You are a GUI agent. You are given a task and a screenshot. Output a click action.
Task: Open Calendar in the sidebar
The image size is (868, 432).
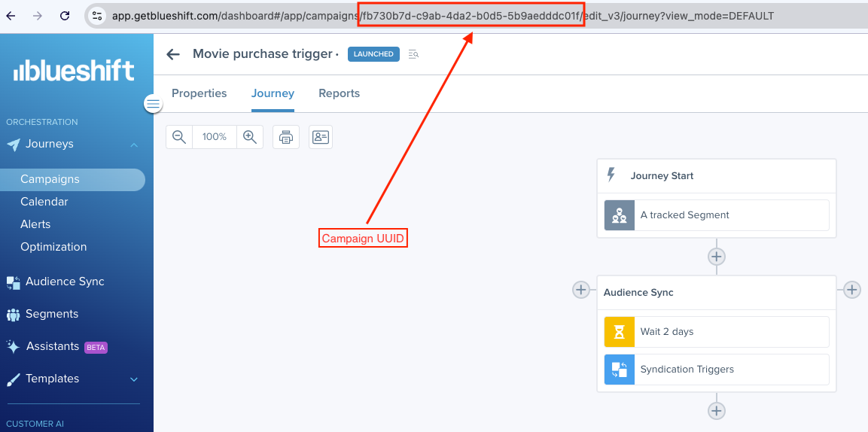coord(44,202)
